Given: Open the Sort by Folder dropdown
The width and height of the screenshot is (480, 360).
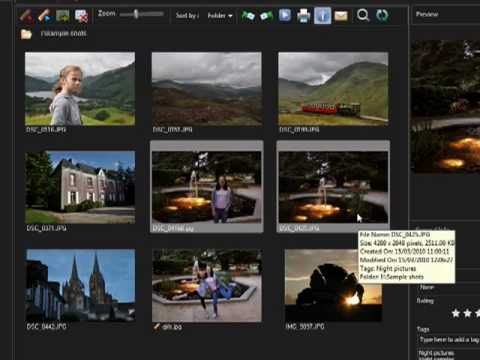Looking at the screenshot, I should point(220,16).
